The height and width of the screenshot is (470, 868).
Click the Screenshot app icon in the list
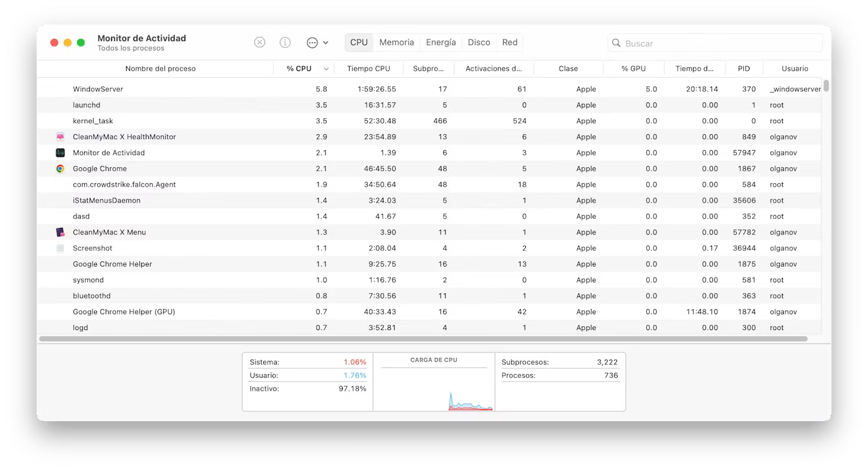(60, 248)
